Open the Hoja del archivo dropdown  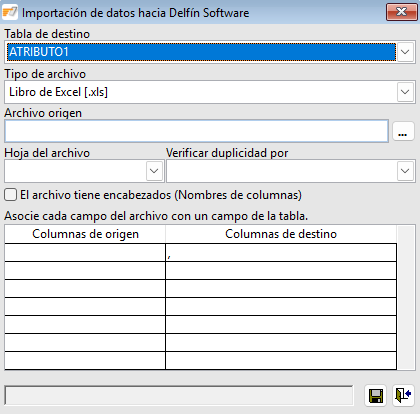(154, 171)
